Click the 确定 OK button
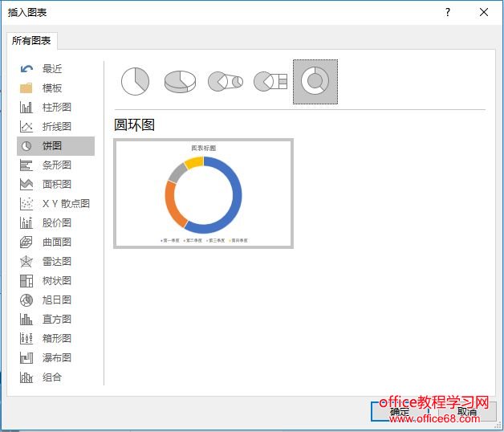Viewport: 504px width, 432px height. tap(400, 411)
